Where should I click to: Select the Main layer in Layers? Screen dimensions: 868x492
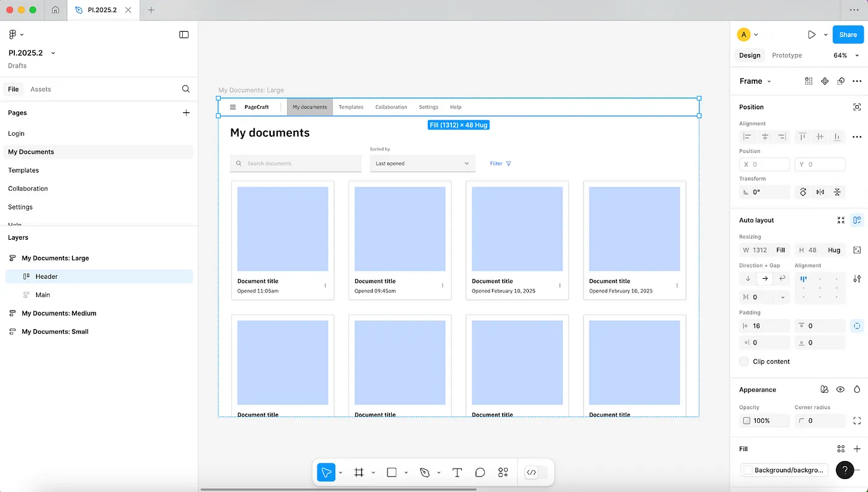click(43, 295)
